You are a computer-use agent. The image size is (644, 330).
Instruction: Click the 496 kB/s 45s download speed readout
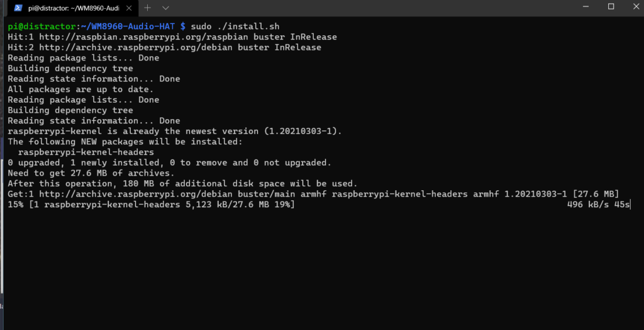(x=598, y=204)
